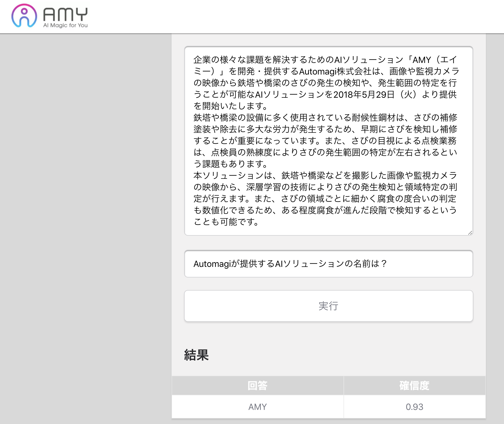Click the 回答 column header
Viewport: 504px width, 424px height.
pos(258,385)
